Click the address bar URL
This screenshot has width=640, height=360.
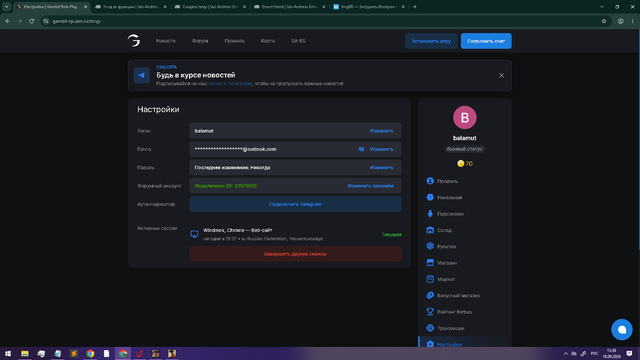tap(76, 21)
